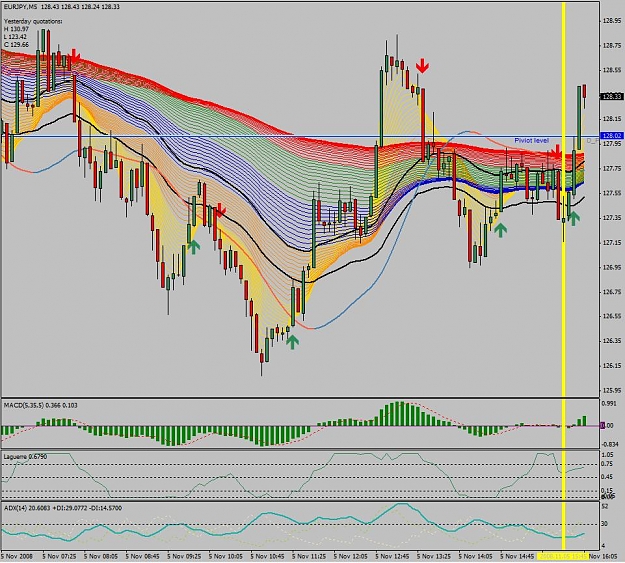625x563 pixels.
Task: Click the 126.55 price axis value
Action: pos(612,316)
